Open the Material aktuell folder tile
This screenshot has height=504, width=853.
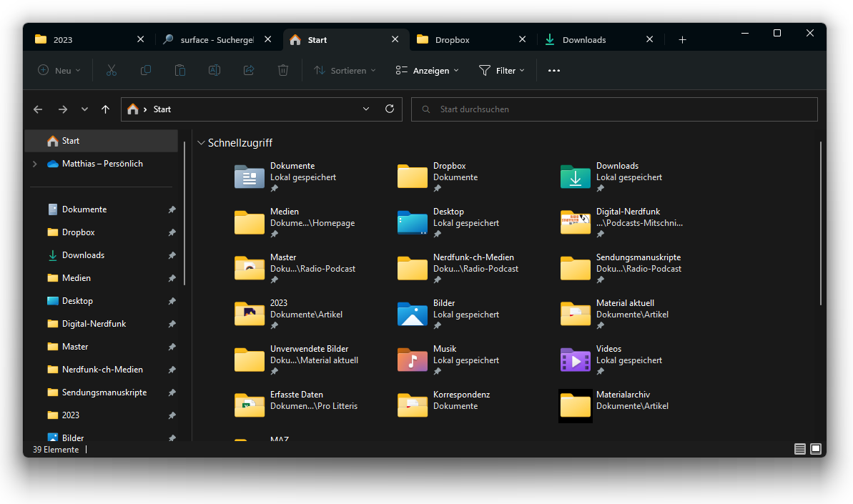pos(615,314)
